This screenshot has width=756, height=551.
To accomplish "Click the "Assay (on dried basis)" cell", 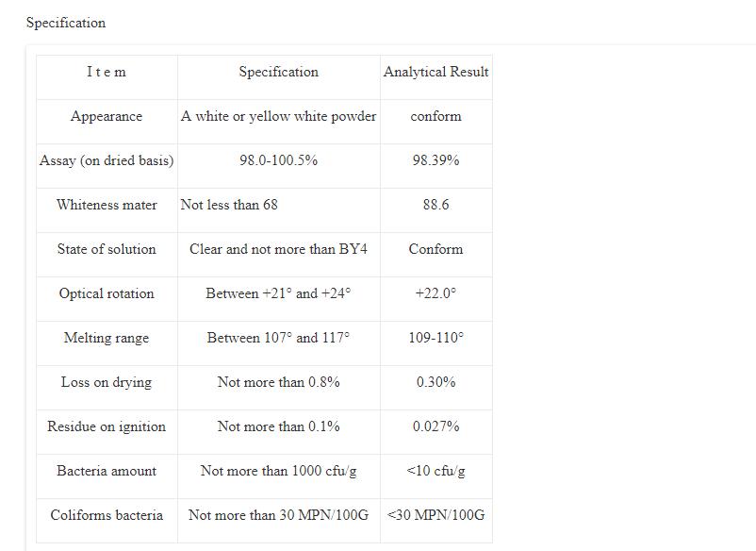I will point(107,160).
